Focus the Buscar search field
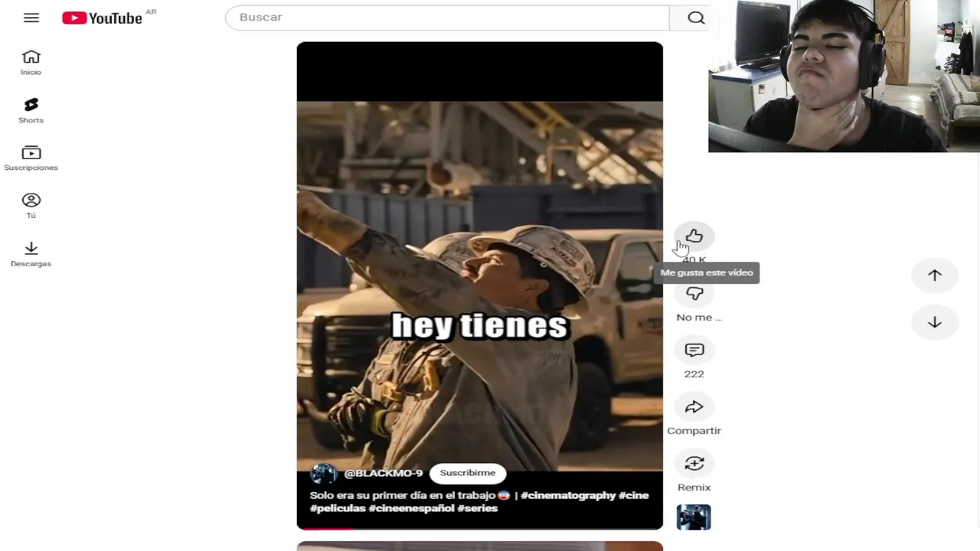The width and height of the screenshot is (980, 551). [x=447, y=18]
